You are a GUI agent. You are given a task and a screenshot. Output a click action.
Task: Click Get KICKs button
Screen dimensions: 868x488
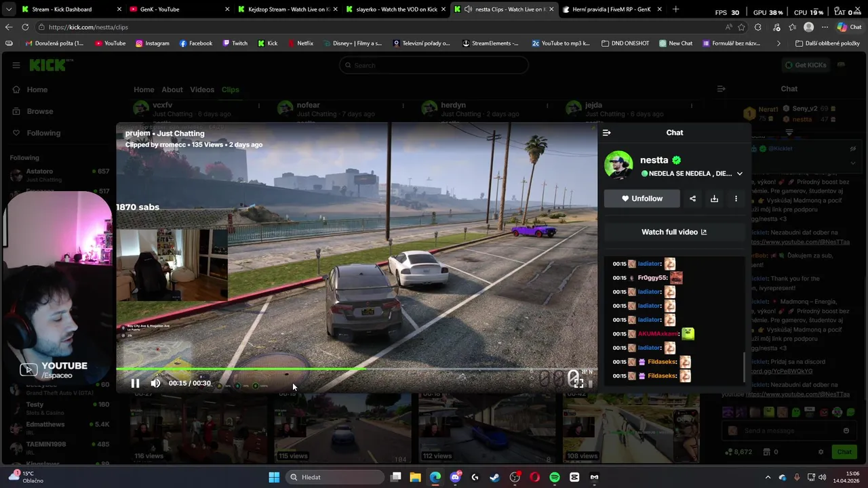click(805, 65)
